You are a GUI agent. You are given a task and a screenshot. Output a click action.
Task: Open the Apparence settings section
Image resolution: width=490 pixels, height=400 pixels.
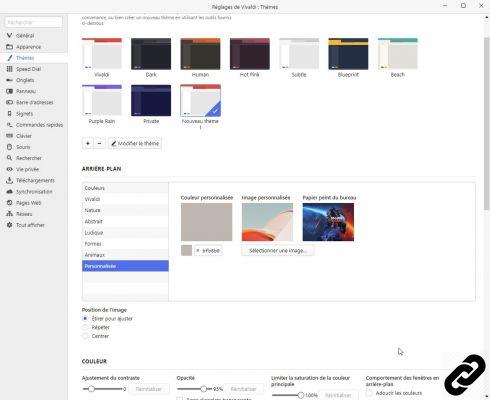28,47
